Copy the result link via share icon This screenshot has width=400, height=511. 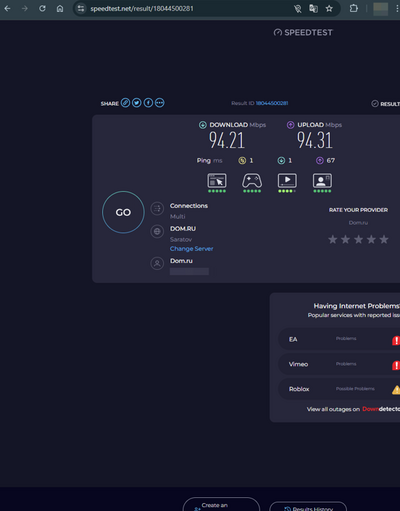tap(125, 103)
